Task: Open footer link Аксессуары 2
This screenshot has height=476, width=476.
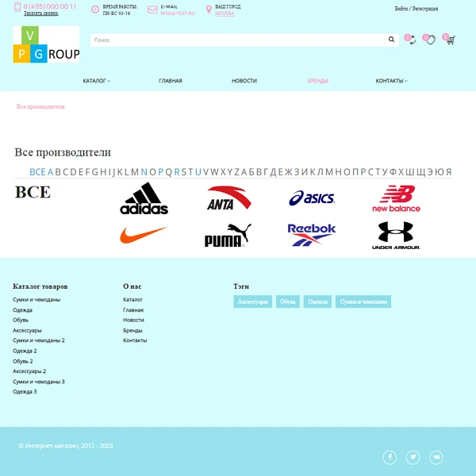Action: 29,371
